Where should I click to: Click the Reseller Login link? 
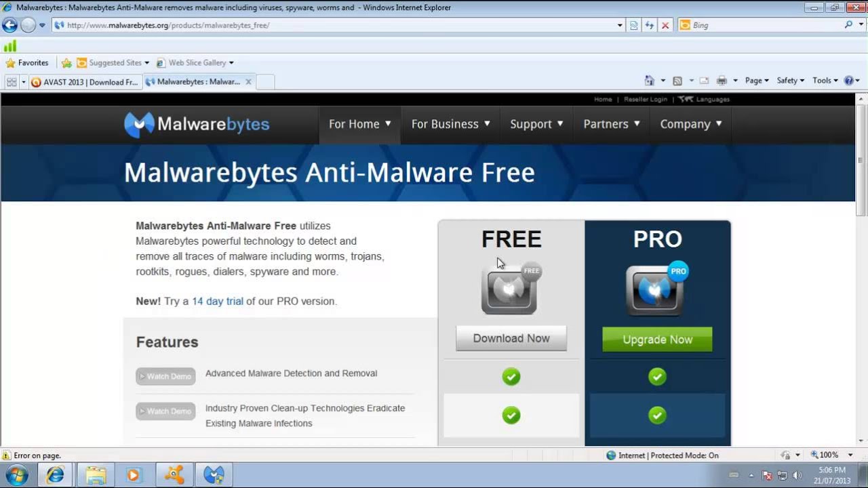pyautogui.click(x=646, y=99)
